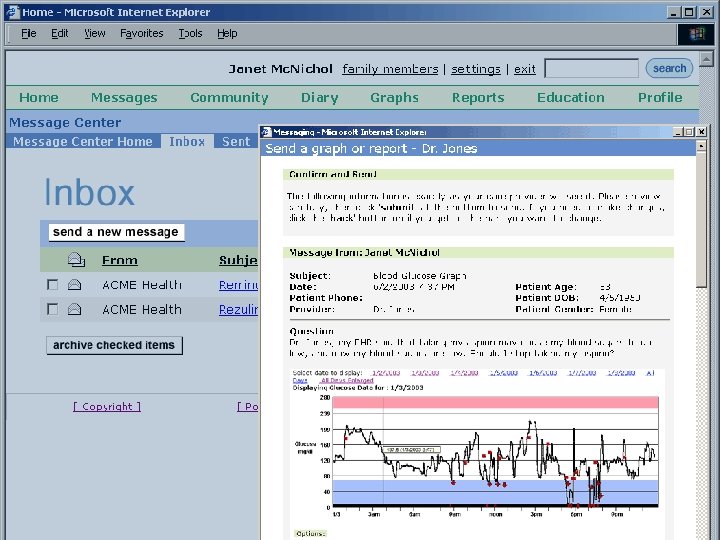Click ACME Health sender in the first row
The height and width of the screenshot is (540, 720).
[x=142, y=285]
